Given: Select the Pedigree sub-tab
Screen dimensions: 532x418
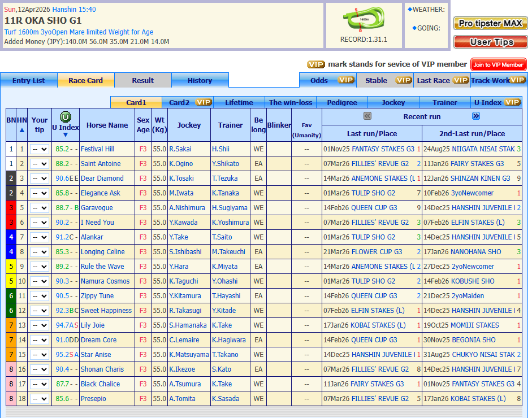Looking at the screenshot, I should click(x=342, y=102).
